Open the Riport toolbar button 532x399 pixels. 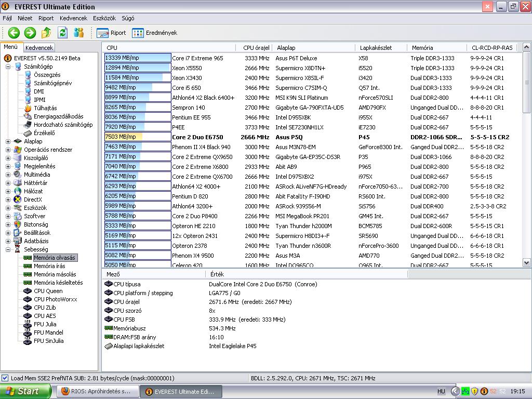pyautogui.click(x=111, y=33)
